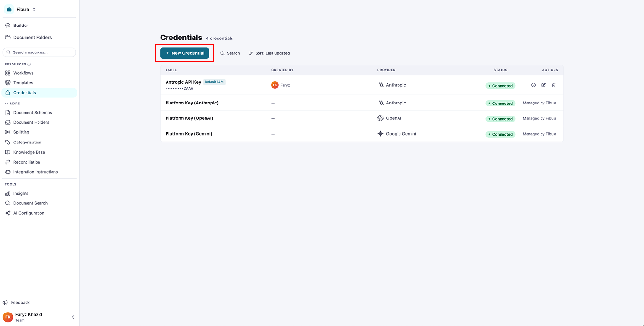
Task: Edit the Antropic API Key credential
Action: tap(543, 85)
